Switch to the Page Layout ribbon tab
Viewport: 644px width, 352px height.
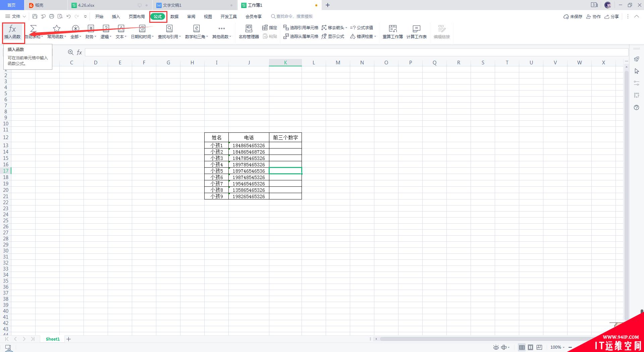(137, 16)
